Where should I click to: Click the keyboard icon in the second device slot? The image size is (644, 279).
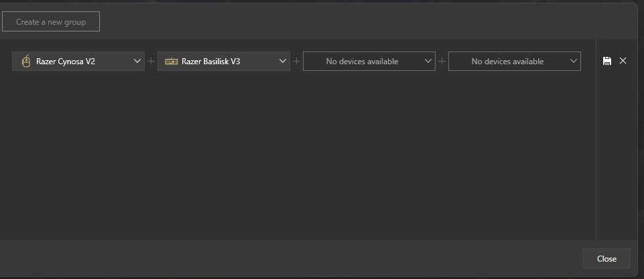[172, 62]
